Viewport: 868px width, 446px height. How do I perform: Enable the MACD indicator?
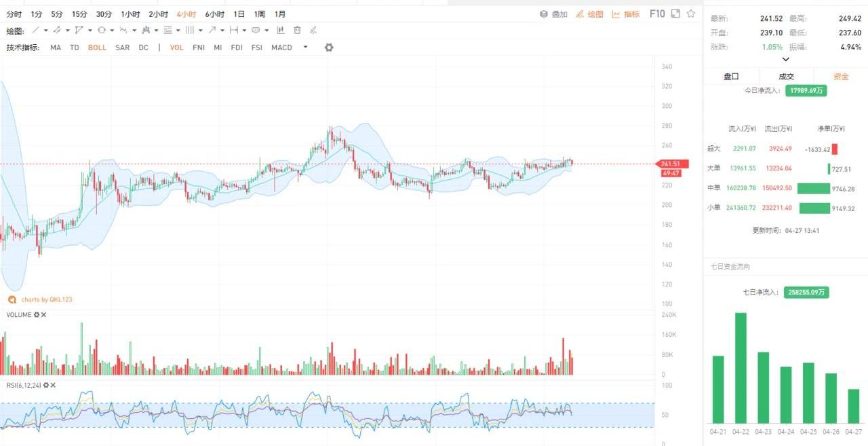tap(281, 48)
